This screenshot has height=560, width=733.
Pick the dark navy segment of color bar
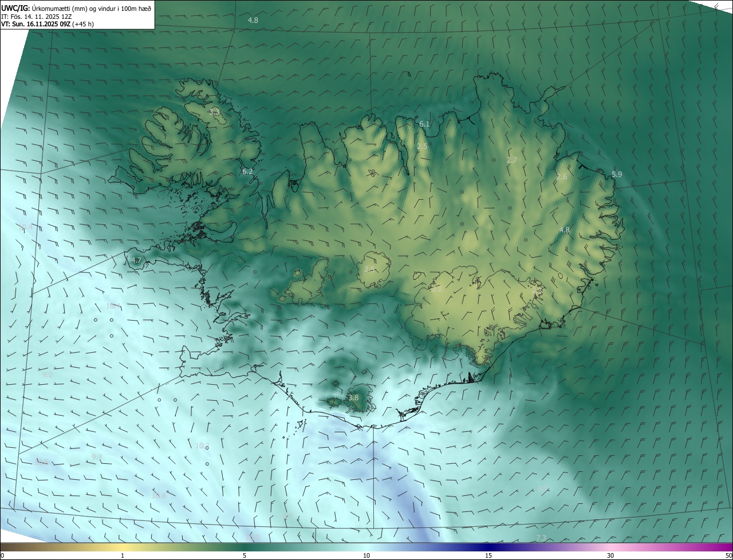tap(488, 547)
